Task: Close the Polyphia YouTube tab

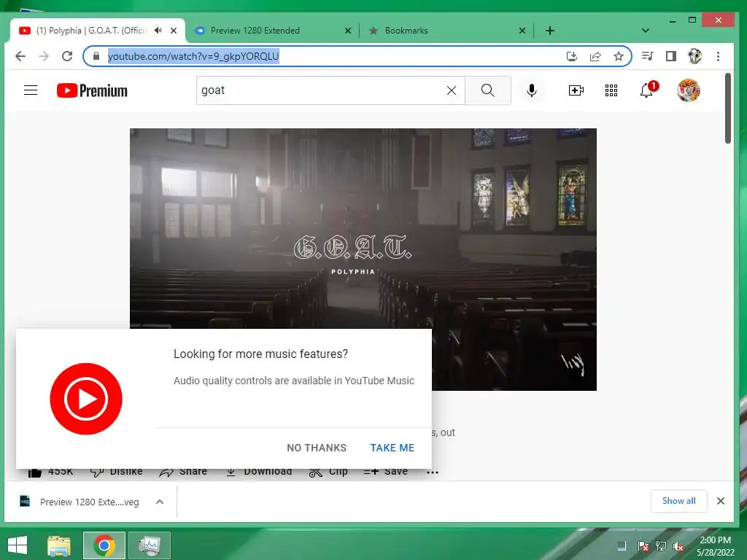Action: 174,31
